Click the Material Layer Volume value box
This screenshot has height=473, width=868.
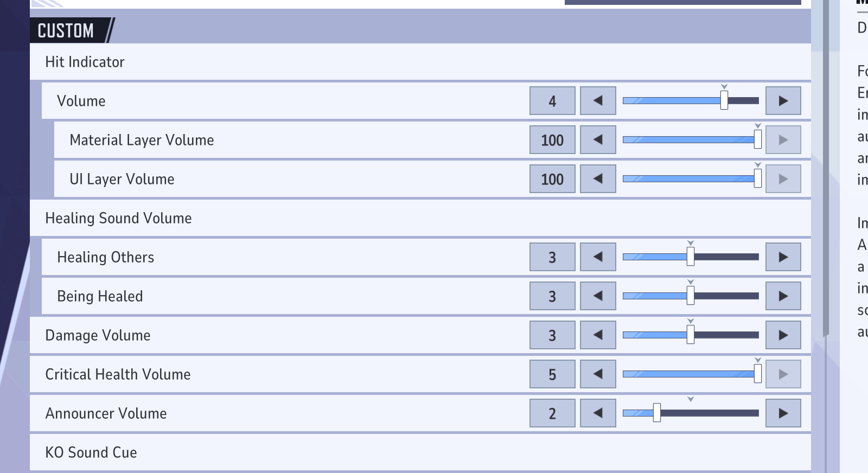coord(552,140)
